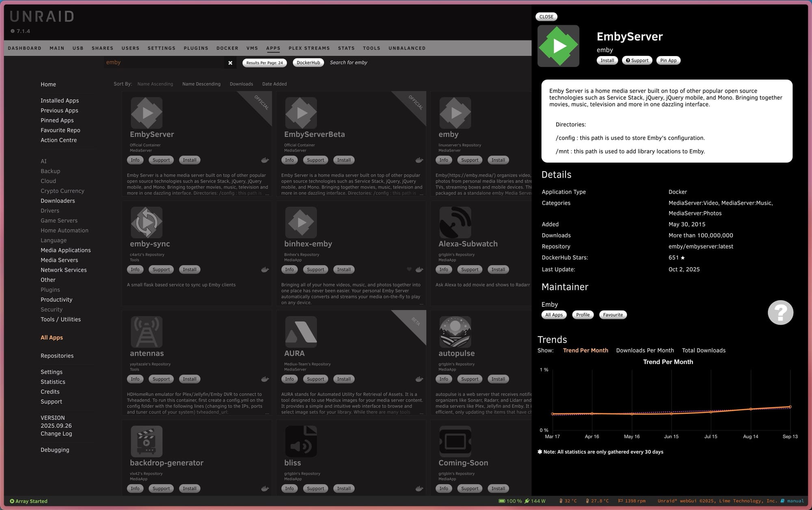The height and width of the screenshot is (510, 812).
Task: Show Downloads Per Month trend chart
Action: click(x=645, y=350)
